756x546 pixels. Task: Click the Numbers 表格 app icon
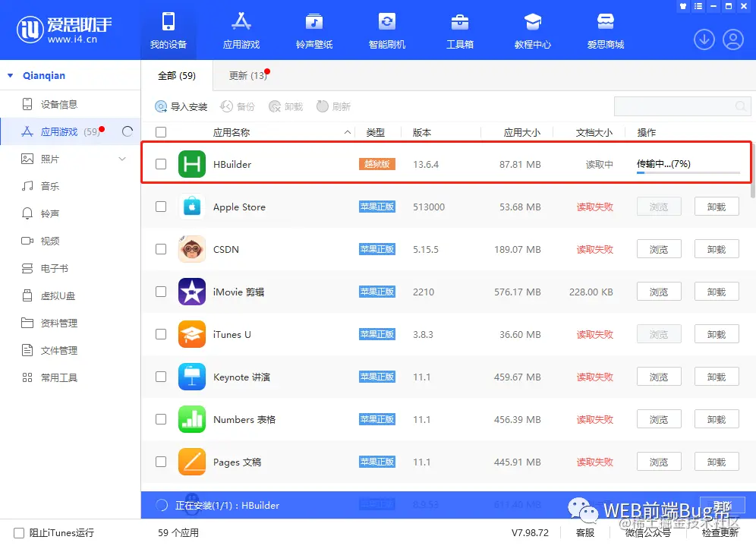[192, 419]
